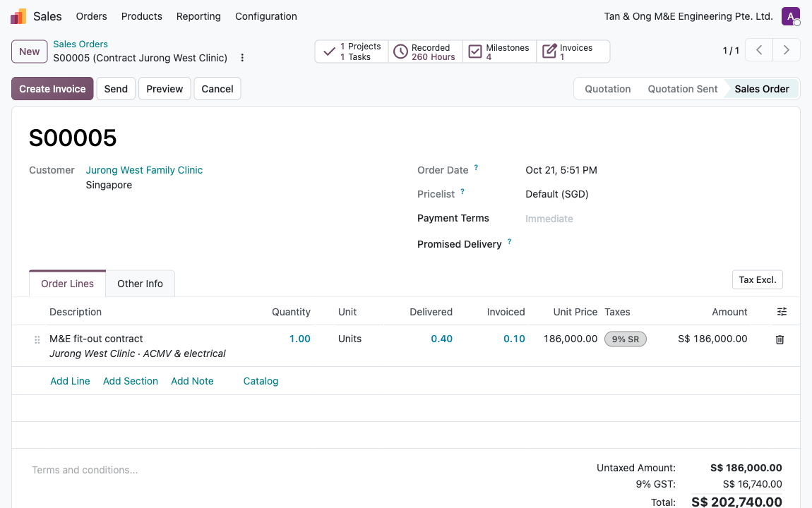This screenshot has width=812, height=508.
Task: Open Jurong West Family Clinic customer link
Action: pyautogui.click(x=144, y=169)
